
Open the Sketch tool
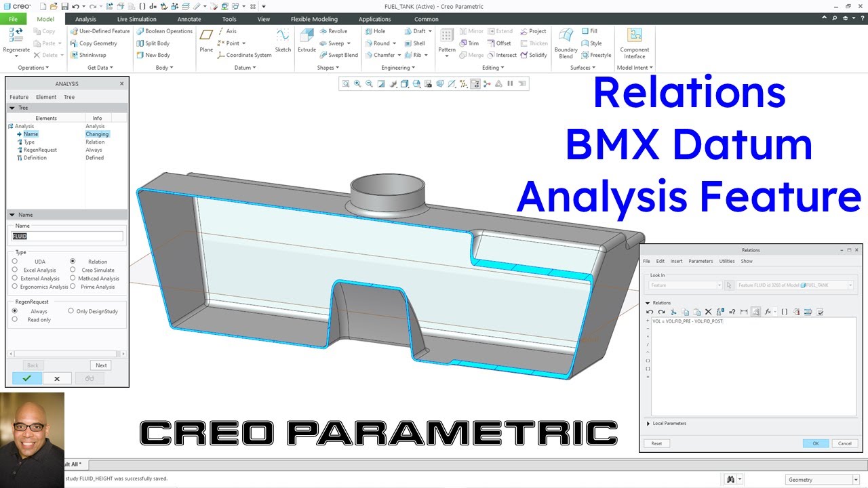[x=283, y=41]
